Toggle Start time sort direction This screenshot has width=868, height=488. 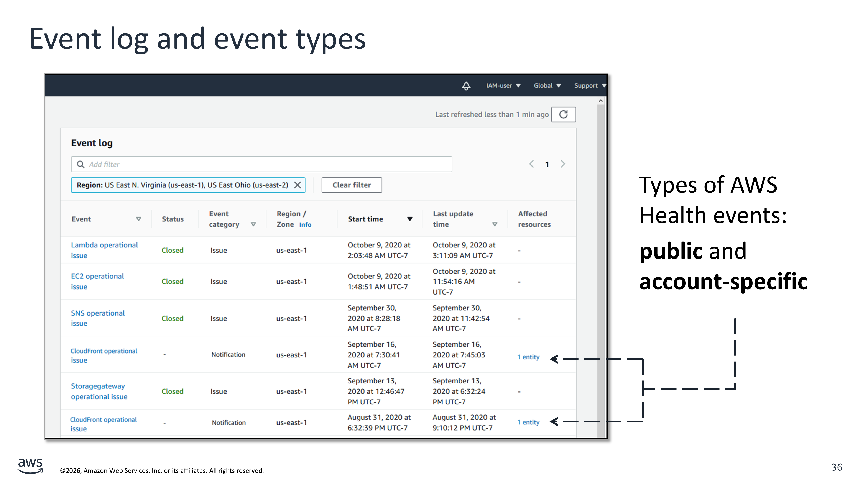tap(410, 219)
